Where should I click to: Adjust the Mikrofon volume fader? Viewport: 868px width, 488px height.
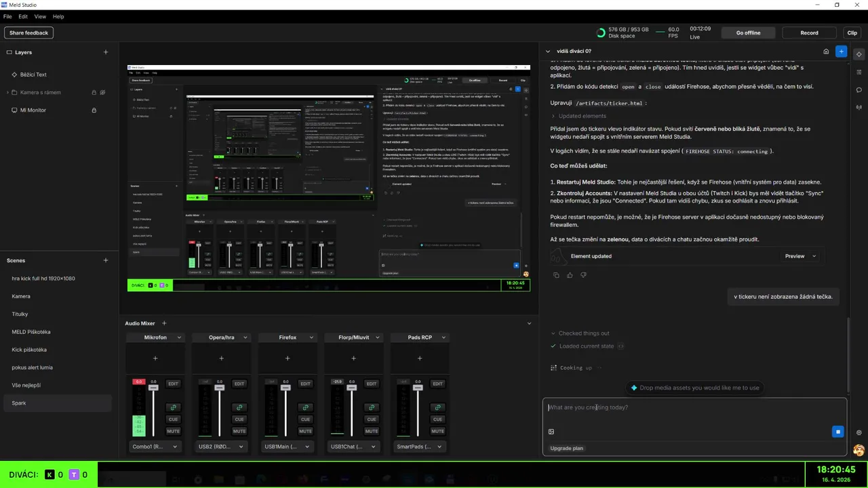pyautogui.click(x=153, y=388)
